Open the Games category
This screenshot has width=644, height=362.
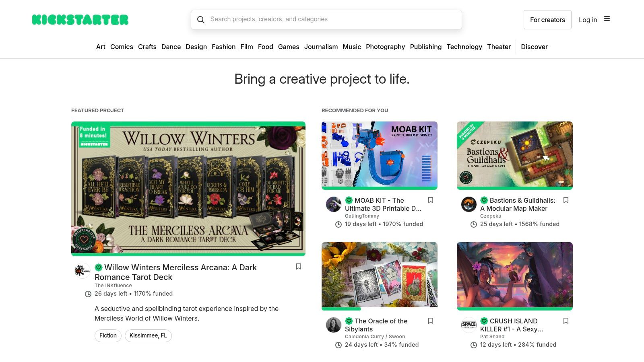(x=289, y=47)
